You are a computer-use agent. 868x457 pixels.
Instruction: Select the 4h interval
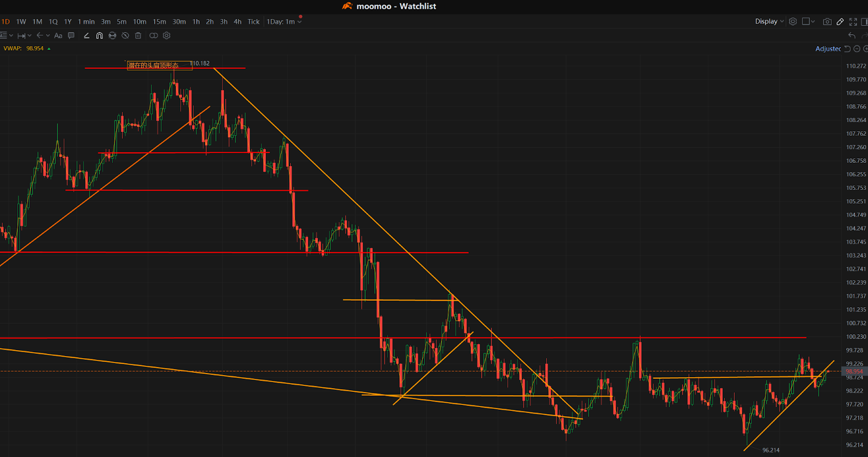pos(238,22)
